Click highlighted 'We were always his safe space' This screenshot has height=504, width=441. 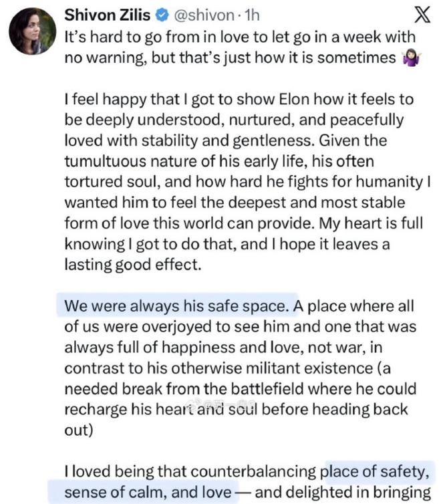176,305
